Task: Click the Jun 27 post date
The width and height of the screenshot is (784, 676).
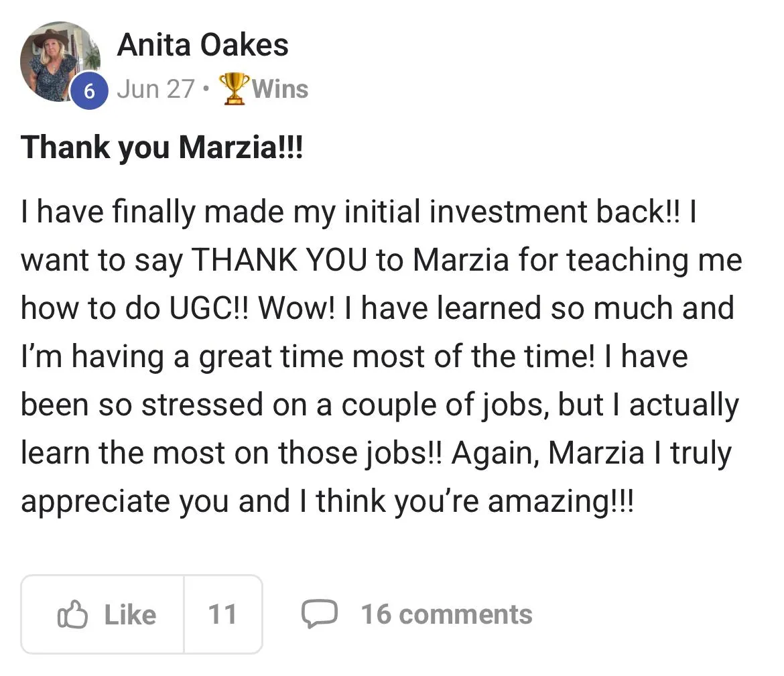Action: tap(155, 89)
